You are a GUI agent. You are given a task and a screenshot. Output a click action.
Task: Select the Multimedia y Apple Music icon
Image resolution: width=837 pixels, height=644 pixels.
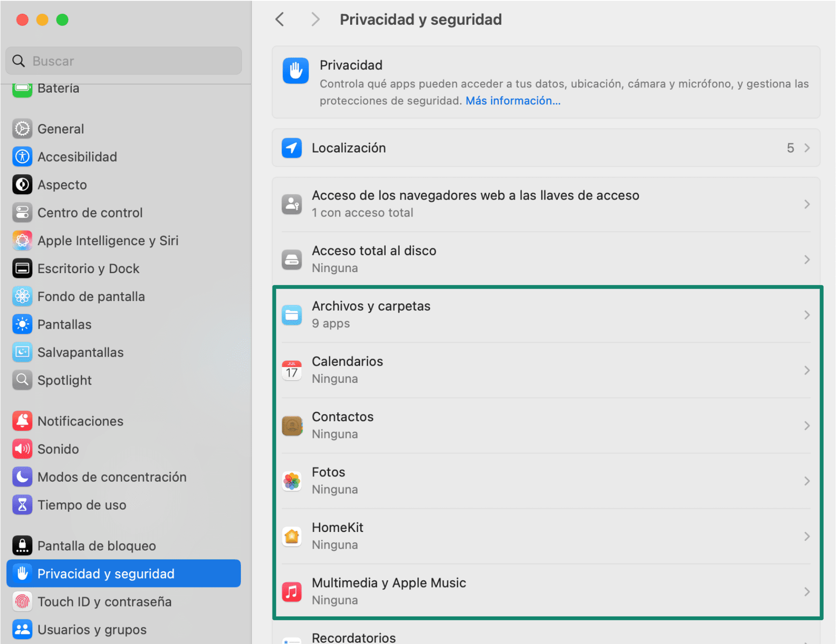[292, 592]
